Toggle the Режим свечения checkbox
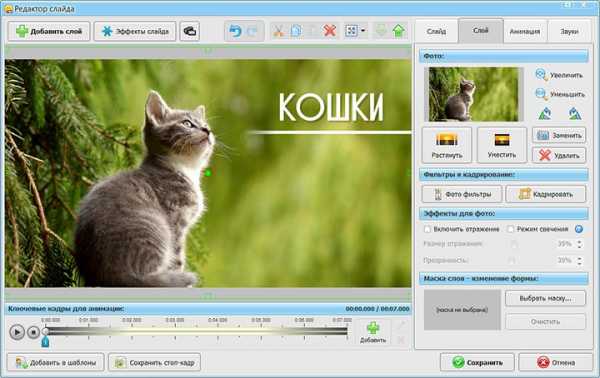The image size is (600, 378). point(510,229)
